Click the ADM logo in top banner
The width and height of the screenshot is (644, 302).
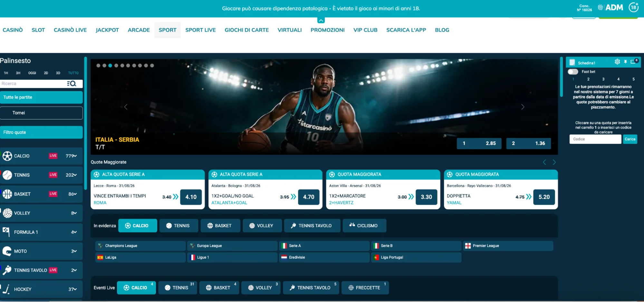(610, 7)
